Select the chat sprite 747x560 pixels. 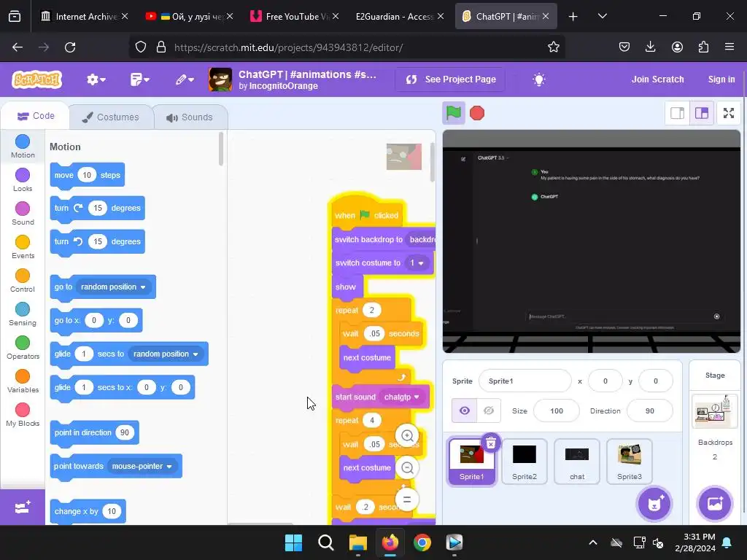576,462
